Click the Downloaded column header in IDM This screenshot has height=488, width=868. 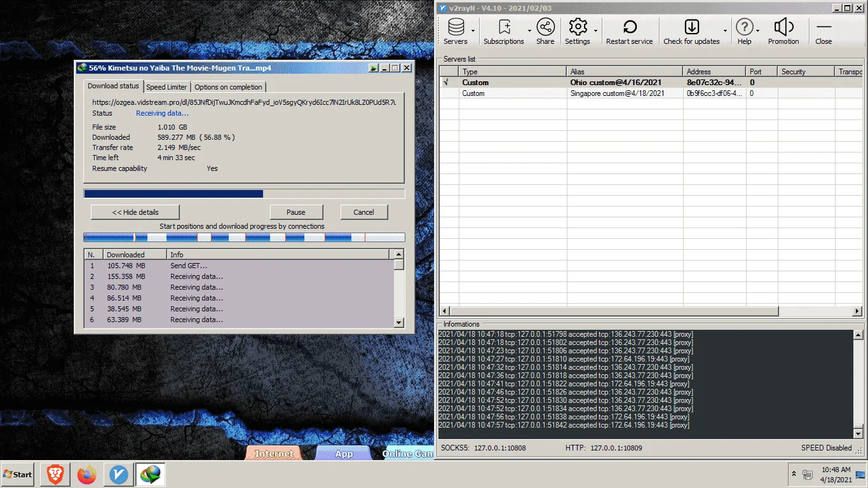pyautogui.click(x=135, y=254)
